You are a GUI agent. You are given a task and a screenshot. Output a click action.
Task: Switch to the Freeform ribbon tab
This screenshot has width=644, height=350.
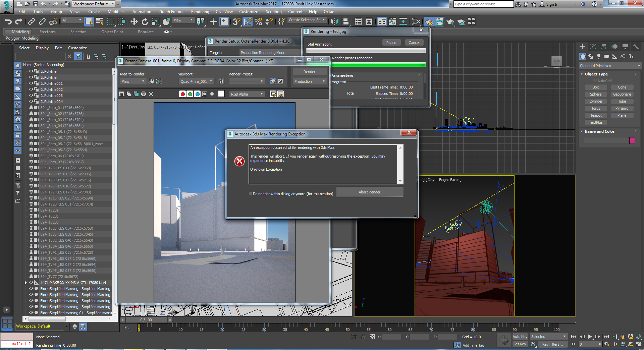pyautogui.click(x=48, y=32)
